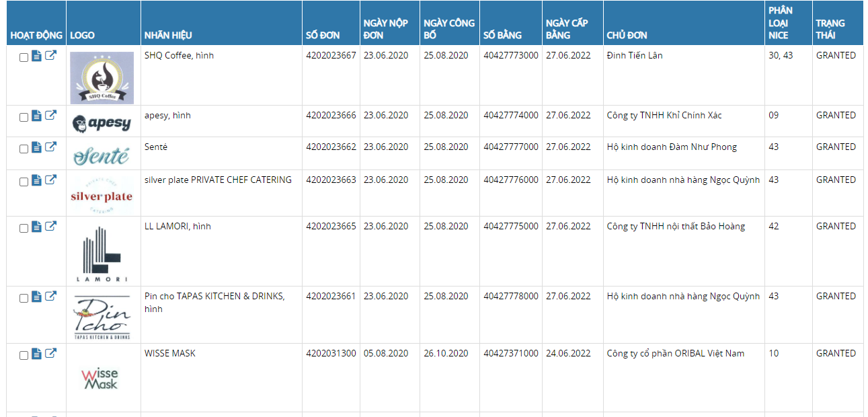Click application number 4202023662
868x417 pixels.
[331, 147]
